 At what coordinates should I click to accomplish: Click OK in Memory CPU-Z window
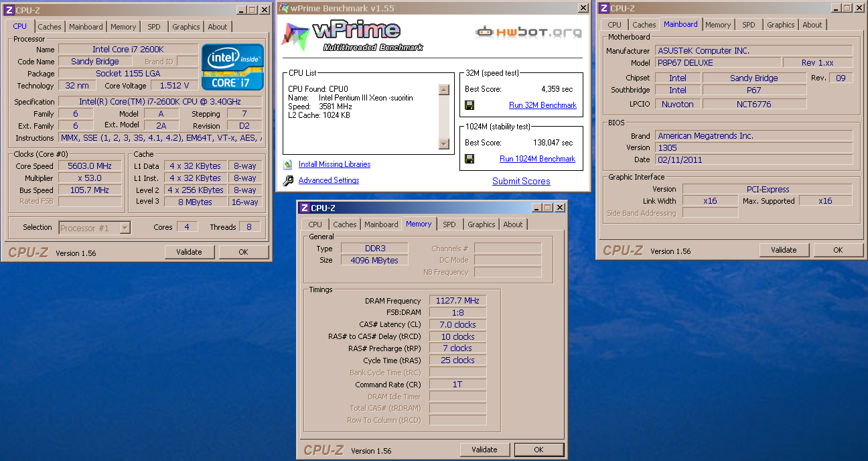coord(538,450)
